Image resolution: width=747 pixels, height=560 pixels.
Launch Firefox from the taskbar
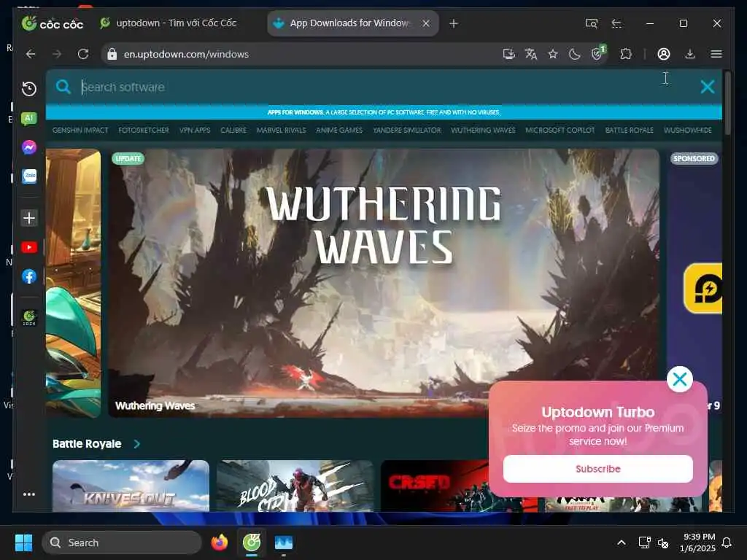click(219, 542)
